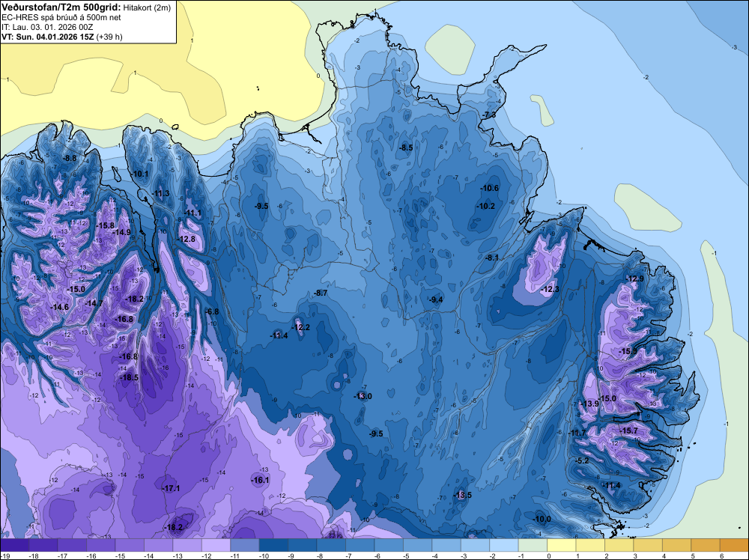Click the -8.1 temperature value

point(492,258)
